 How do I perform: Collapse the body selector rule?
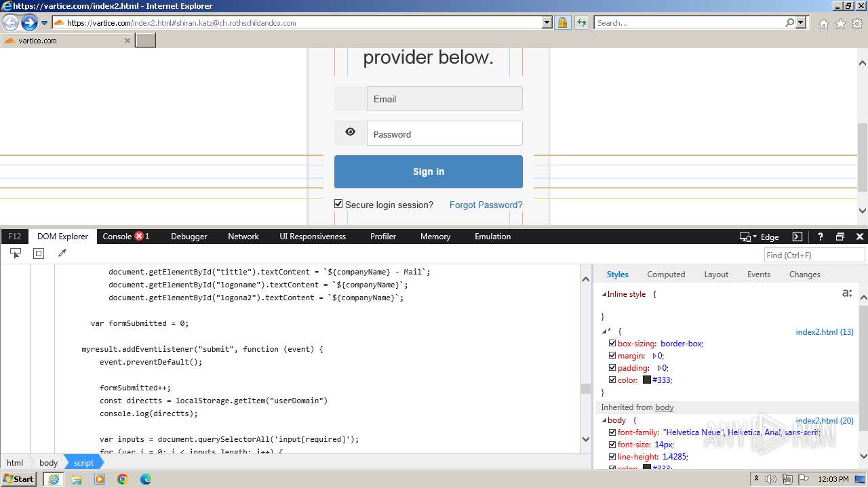pyautogui.click(x=604, y=420)
